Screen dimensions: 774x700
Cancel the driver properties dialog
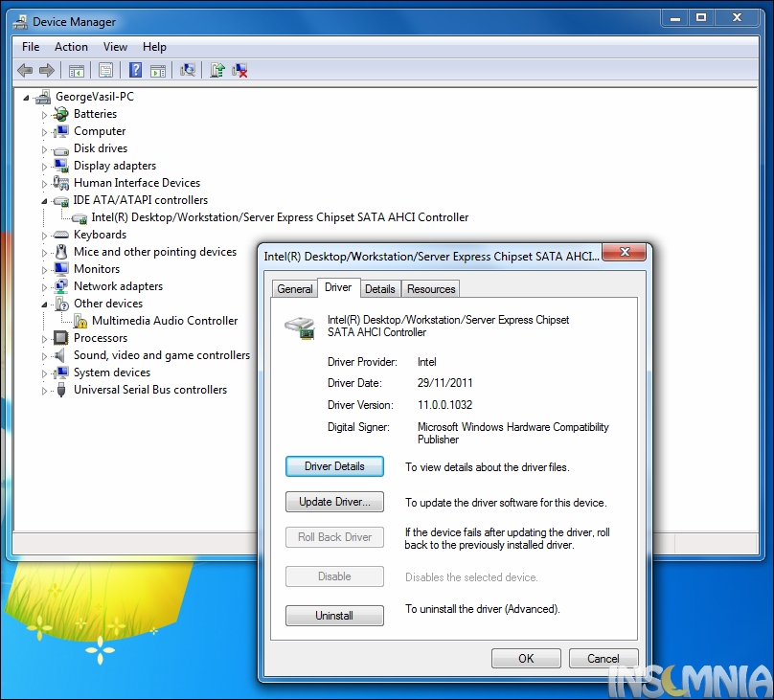[603, 659]
